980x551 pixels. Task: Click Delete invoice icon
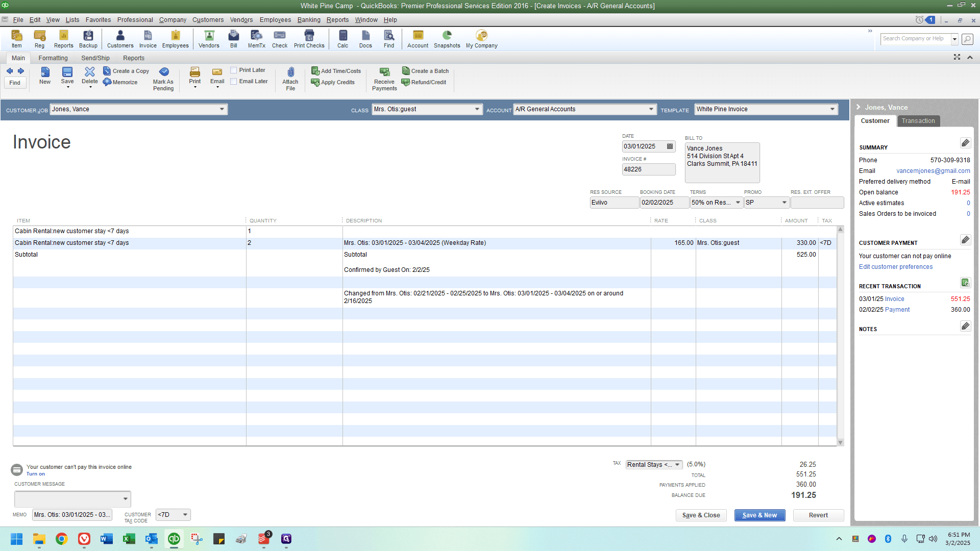click(x=89, y=77)
